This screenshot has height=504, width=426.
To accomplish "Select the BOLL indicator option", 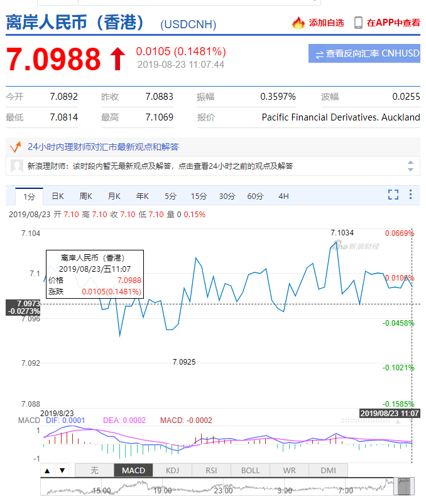I will pyautogui.click(x=250, y=470).
